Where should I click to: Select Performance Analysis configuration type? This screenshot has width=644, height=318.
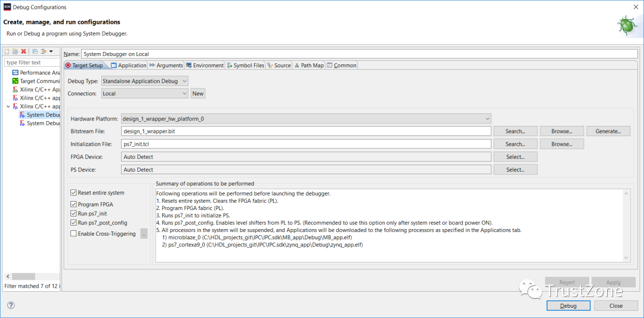pyautogui.click(x=36, y=72)
